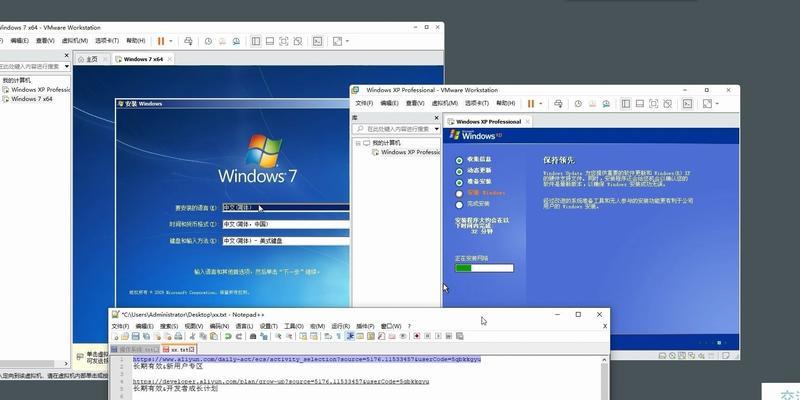This screenshot has height=400, width=800.
Task: Open 键盘和输入方法 dropdown in Windows 7 setup
Action: (286, 240)
